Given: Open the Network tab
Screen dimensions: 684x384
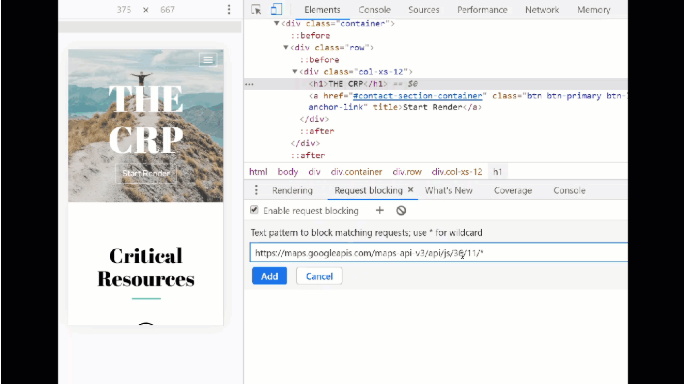Looking at the screenshot, I should tap(542, 10).
